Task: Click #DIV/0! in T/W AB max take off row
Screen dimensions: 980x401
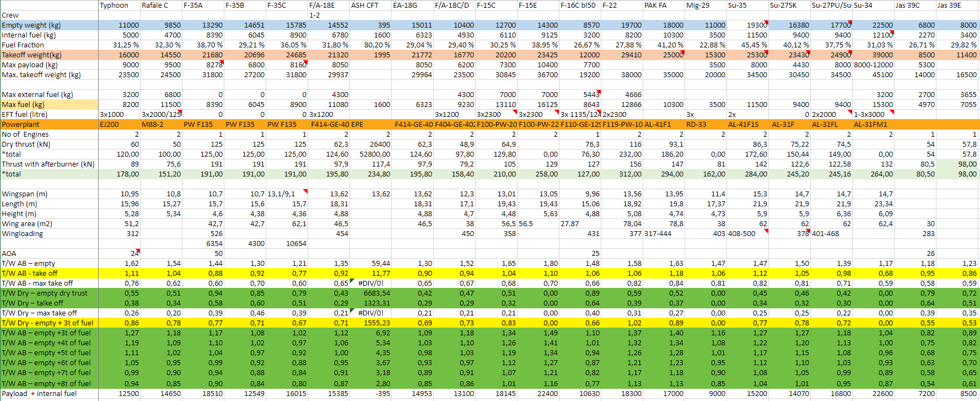Action: [370, 283]
